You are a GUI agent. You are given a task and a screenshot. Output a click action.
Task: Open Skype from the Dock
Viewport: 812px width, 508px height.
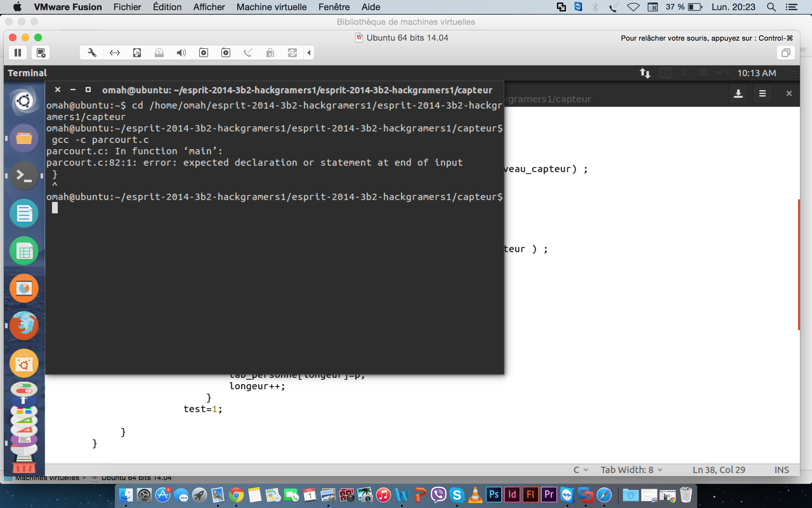(457, 495)
